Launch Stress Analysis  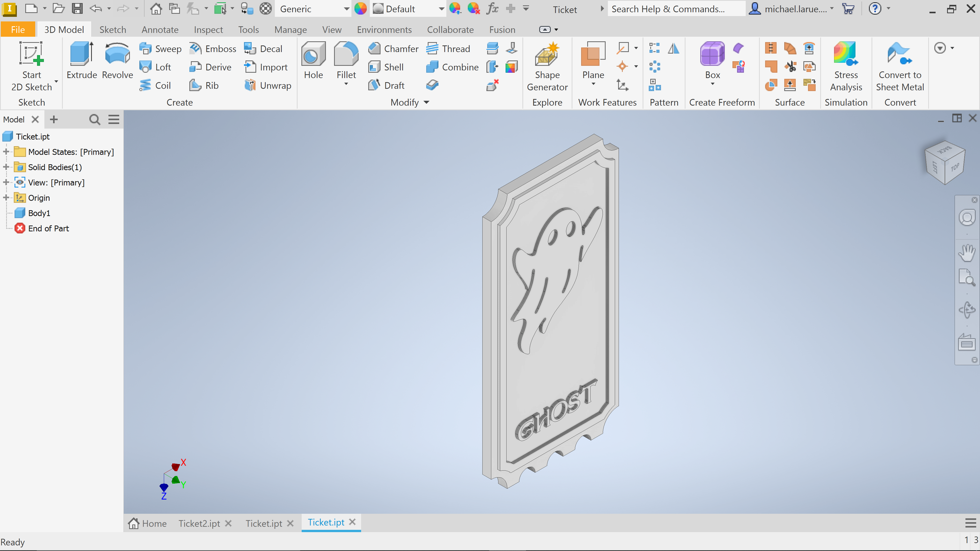pyautogui.click(x=846, y=67)
